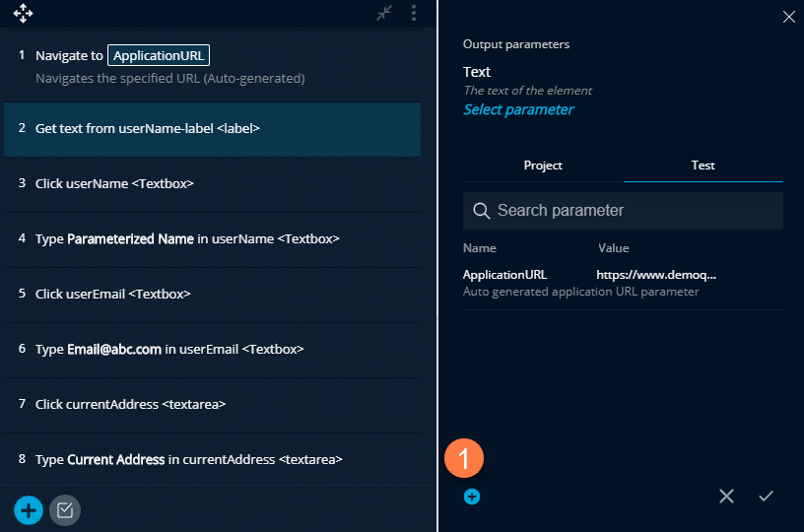Screen dimensions: 804x532
Task: Click the blue add step plus button
Action: tap(29, 509)
